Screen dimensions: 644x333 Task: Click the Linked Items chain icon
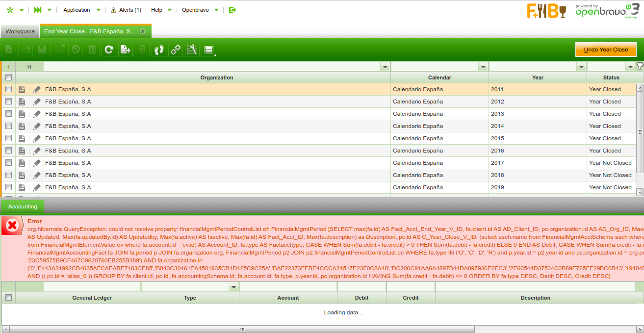176,50
